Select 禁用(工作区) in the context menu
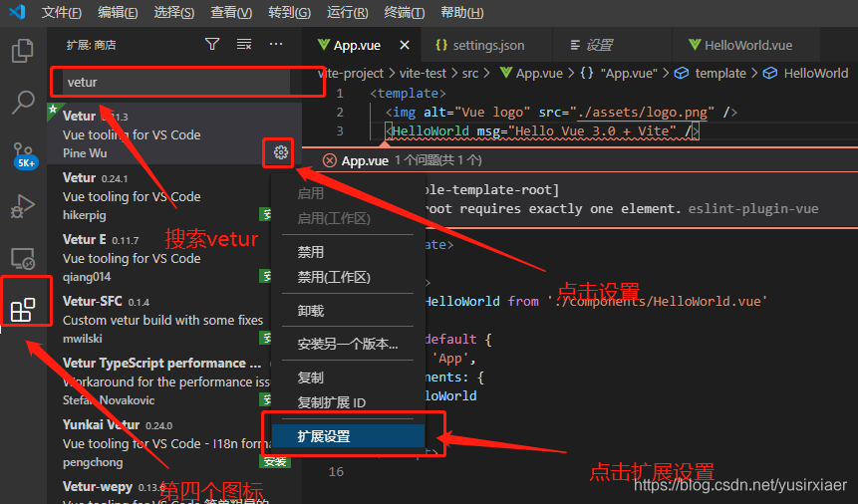 [x=348, y=278]
